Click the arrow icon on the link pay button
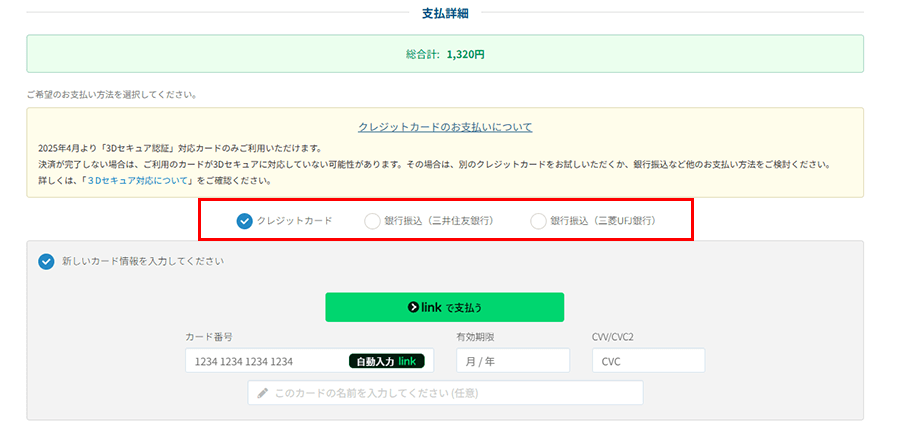Image resolution: width=900 pixels, height=430 pixels. click(x=413, y=307)
